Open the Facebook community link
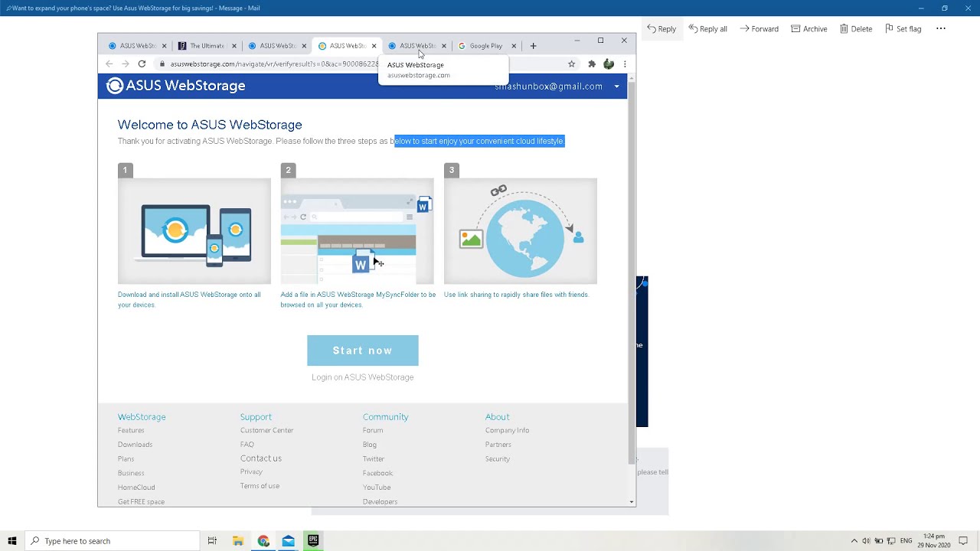The height and width of the screenshot is (551, 980). click(377, 473)
